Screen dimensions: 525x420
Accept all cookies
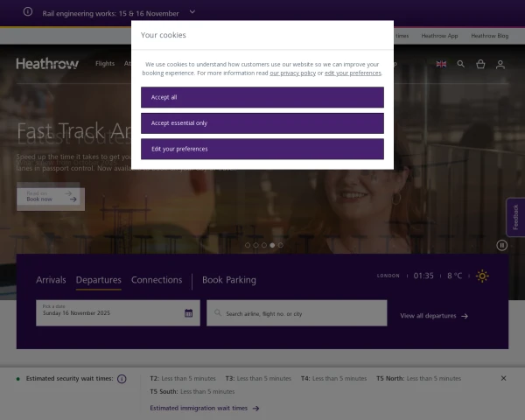pyautogui.click(x=262, y=97)
